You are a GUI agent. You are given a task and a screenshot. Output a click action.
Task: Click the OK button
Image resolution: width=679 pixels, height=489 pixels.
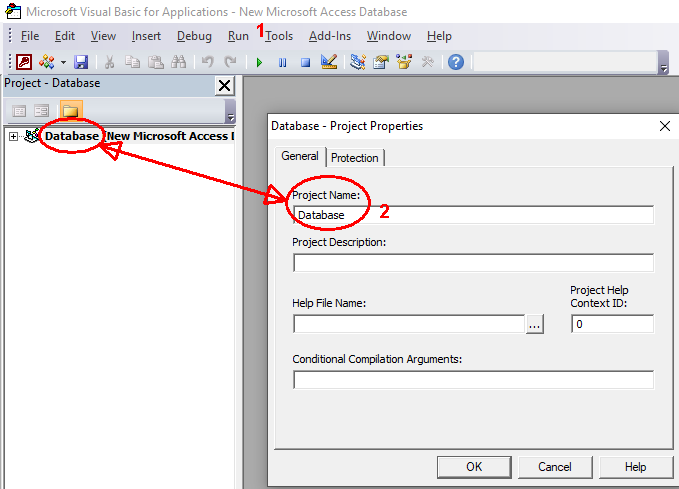coord(474,467)
